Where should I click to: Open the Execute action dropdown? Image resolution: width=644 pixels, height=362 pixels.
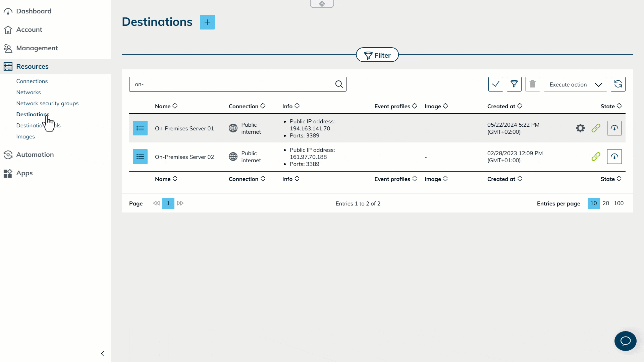click(575, 84)
